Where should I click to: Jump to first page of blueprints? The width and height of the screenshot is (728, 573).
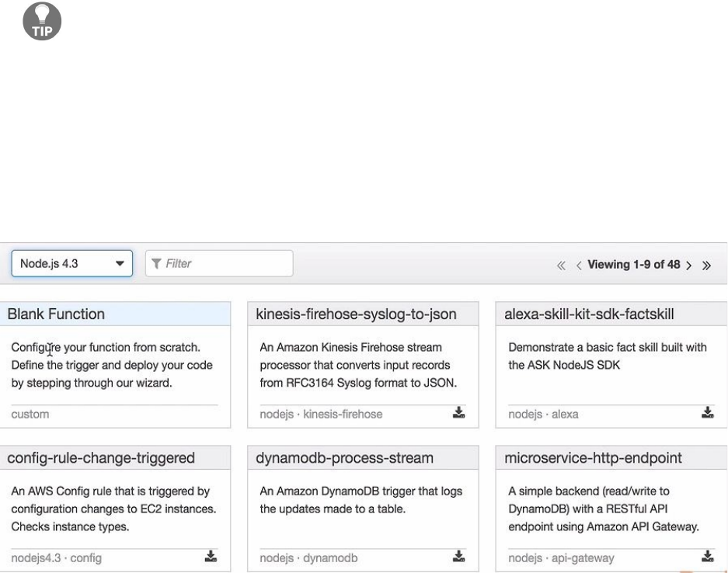pyautogui.click(x=561, y=266)
